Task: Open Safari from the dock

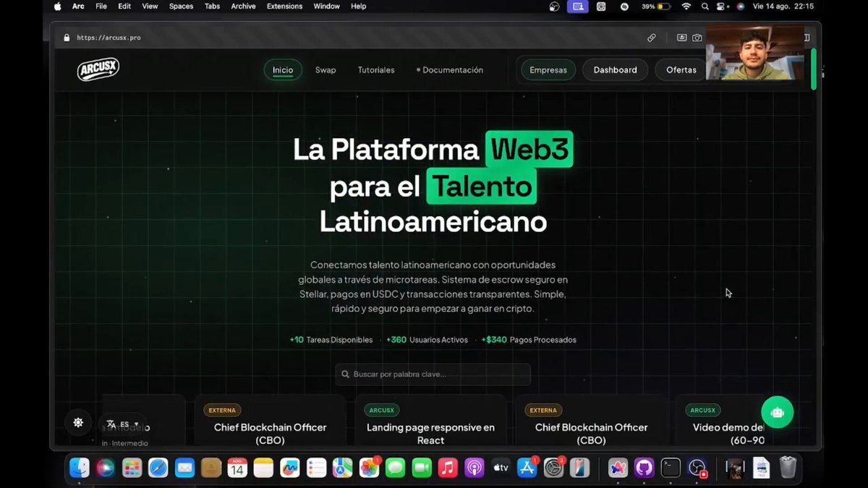Action: click(158, 468)
